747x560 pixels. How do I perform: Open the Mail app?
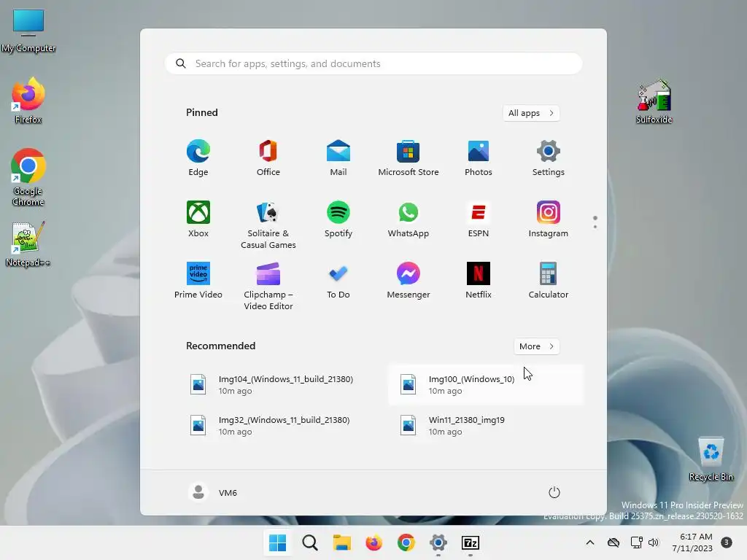coord(338,158)
